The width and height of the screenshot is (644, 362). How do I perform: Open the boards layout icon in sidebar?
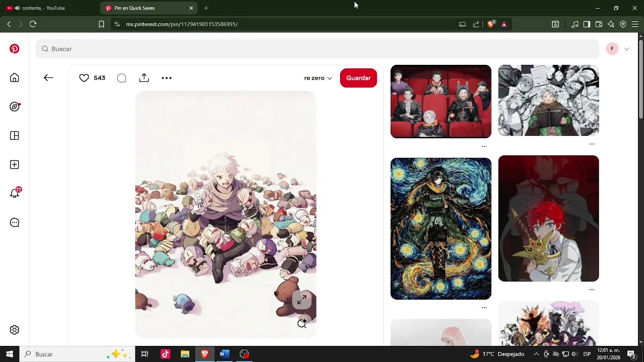point(15,136)
